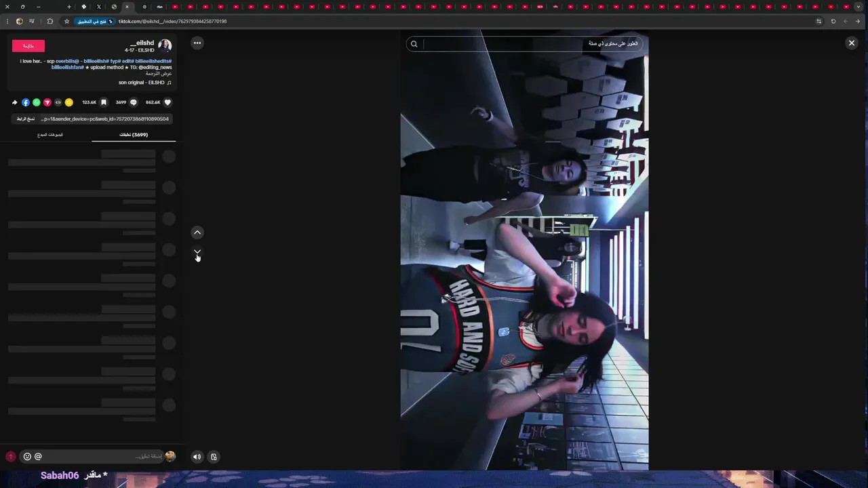
Task: Bookmark the page with the star icon
Action: (66, 21)
